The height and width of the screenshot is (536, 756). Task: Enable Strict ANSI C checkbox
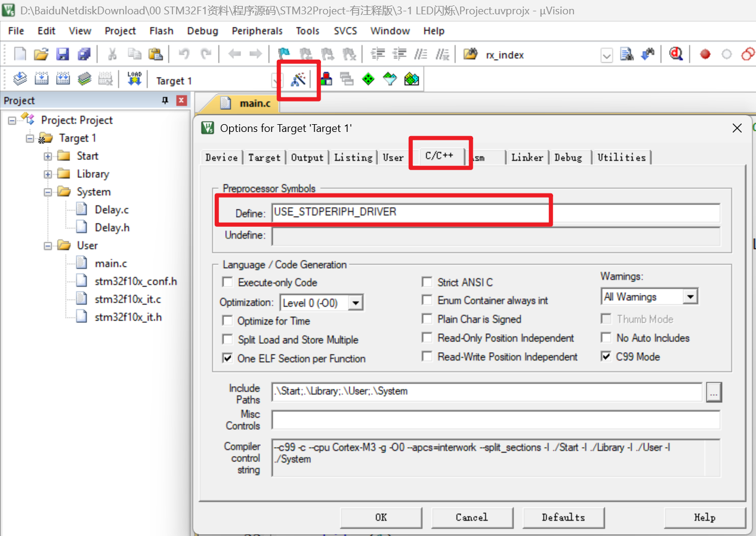click(427, 282)
